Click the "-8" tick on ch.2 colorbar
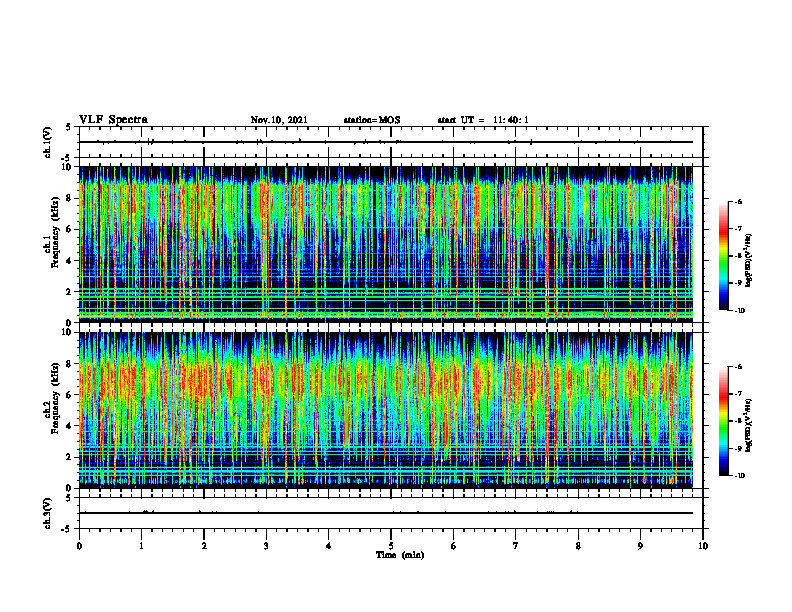This screenshot has height=612, width=792. (738, 421)
